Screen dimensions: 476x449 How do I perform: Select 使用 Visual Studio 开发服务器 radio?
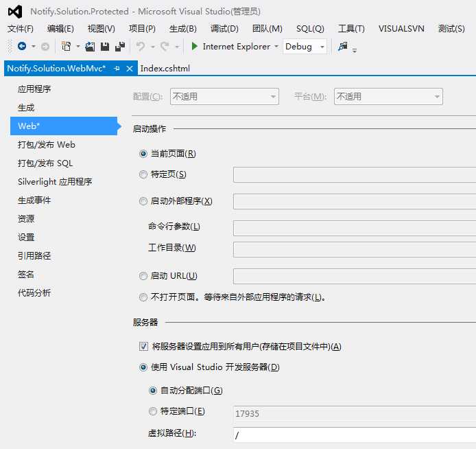tap(143, 367)
